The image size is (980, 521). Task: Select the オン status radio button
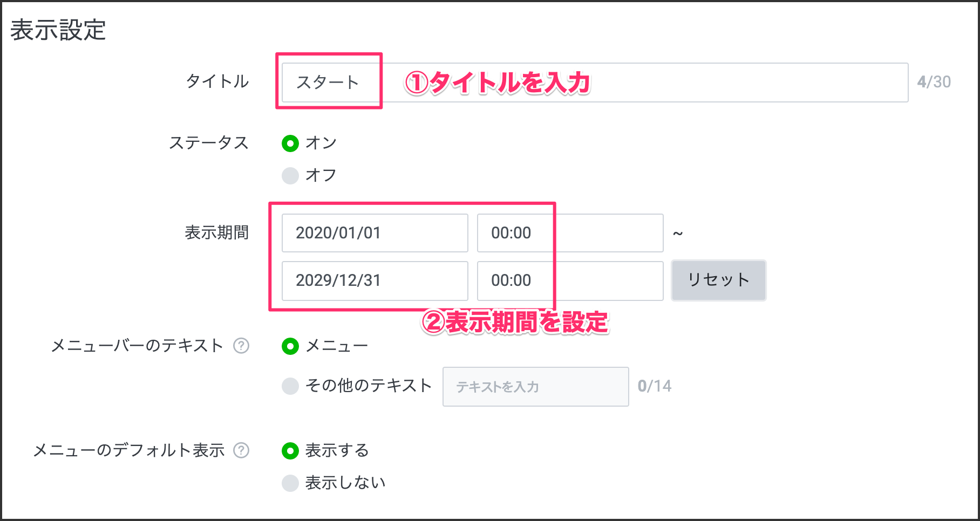point(290,143)
